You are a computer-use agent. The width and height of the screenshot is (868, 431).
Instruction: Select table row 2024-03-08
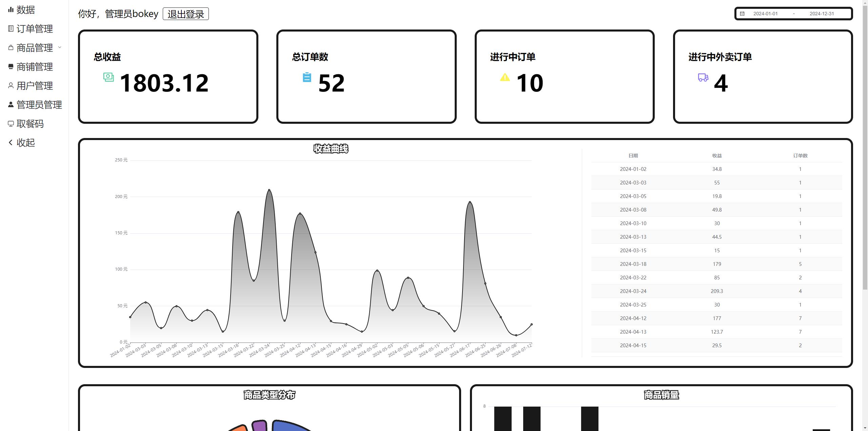pos(717,210)
